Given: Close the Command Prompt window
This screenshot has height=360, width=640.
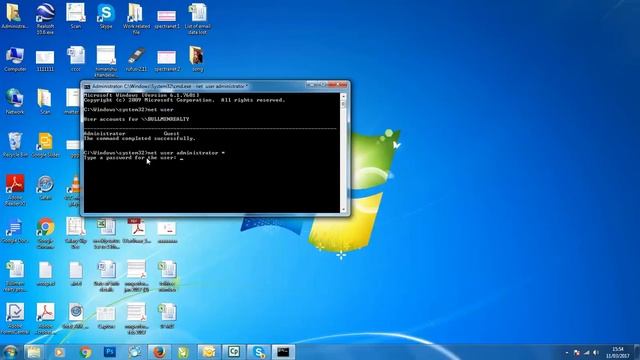Looking at the screenshot, I should pyautogui.click(x=338, y=85).
